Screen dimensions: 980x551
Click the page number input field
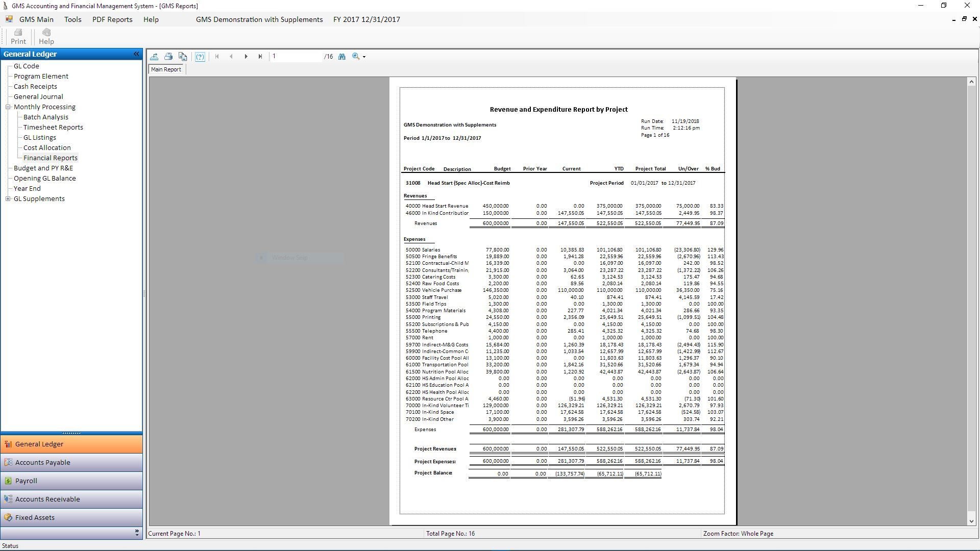pyautogui.click(x=296, y=57)
